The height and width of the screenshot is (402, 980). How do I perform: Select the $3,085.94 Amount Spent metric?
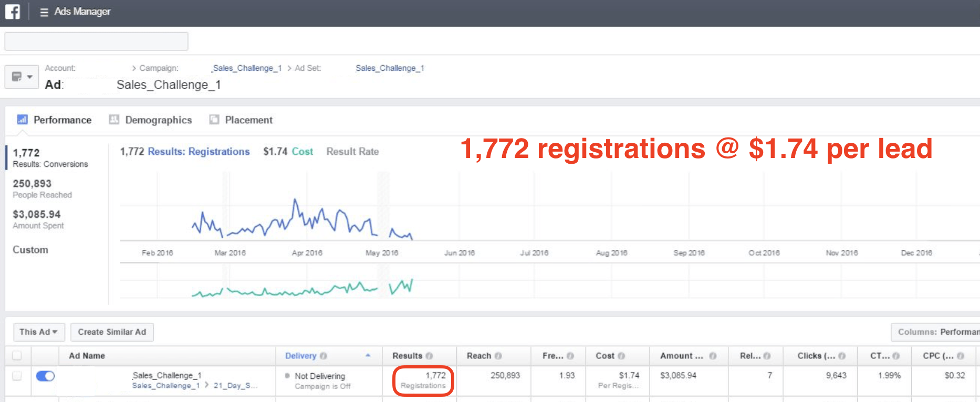(x=38, y=219)
